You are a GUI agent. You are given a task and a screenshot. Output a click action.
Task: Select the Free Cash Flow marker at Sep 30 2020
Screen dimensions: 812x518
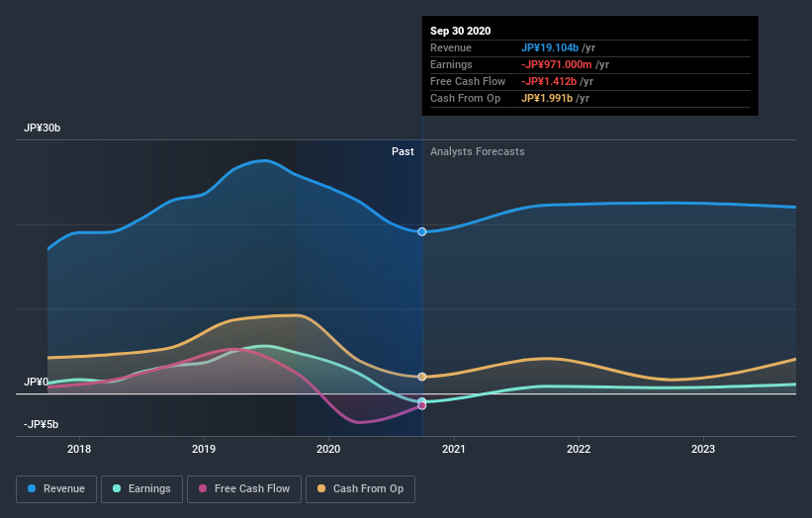click(x=422, y=405)
